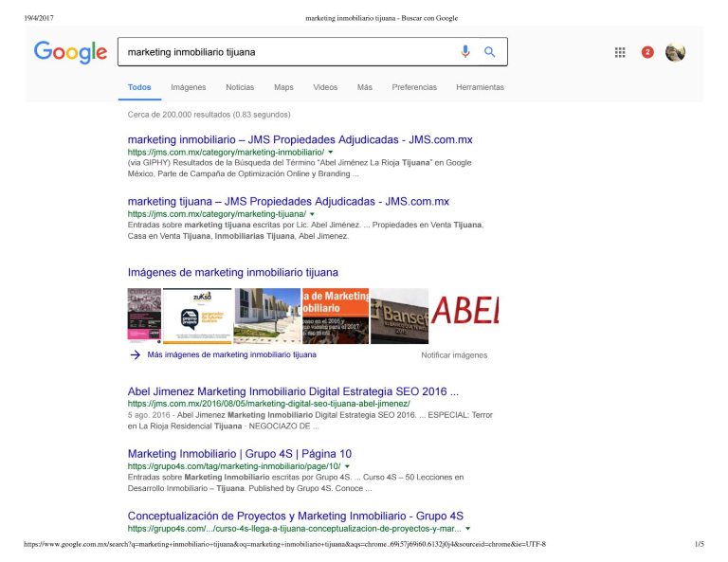Open Preferencias menu
This screenshot has height=562, width=728.
pyautogui.click(x=414, y=87)
